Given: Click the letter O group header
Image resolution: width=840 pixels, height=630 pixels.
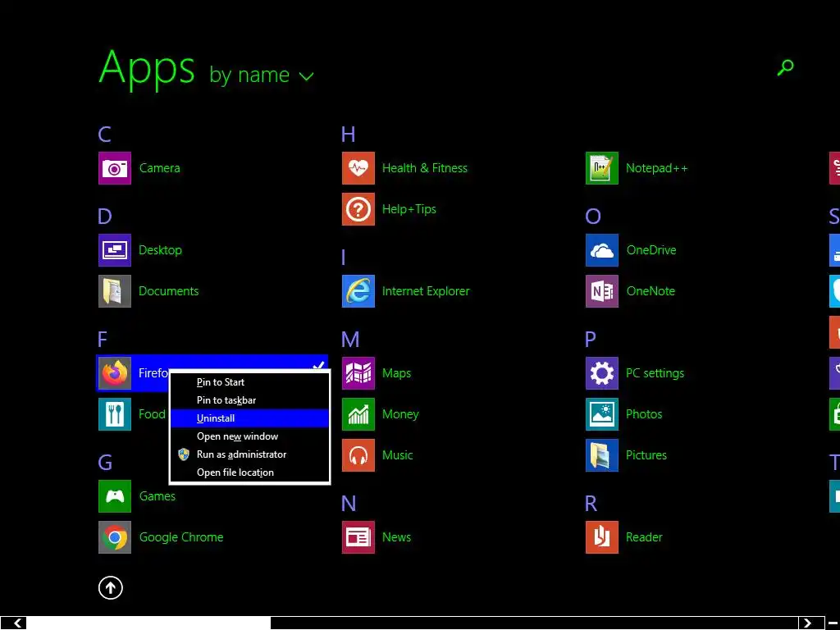Looking at the screenshot, I should click(x=593, y=217).
